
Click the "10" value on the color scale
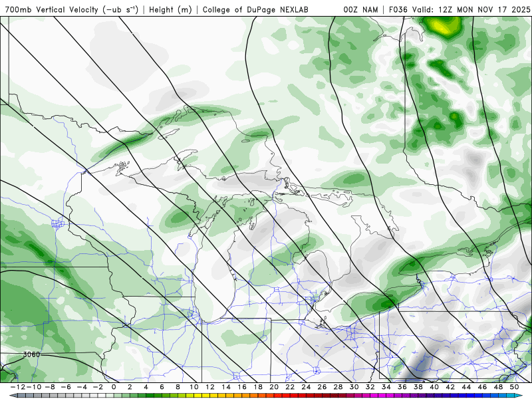[x=194, y=387]
